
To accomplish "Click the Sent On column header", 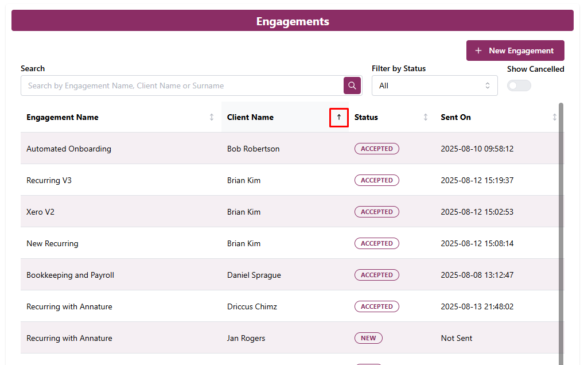I will (x=455, y=117).
